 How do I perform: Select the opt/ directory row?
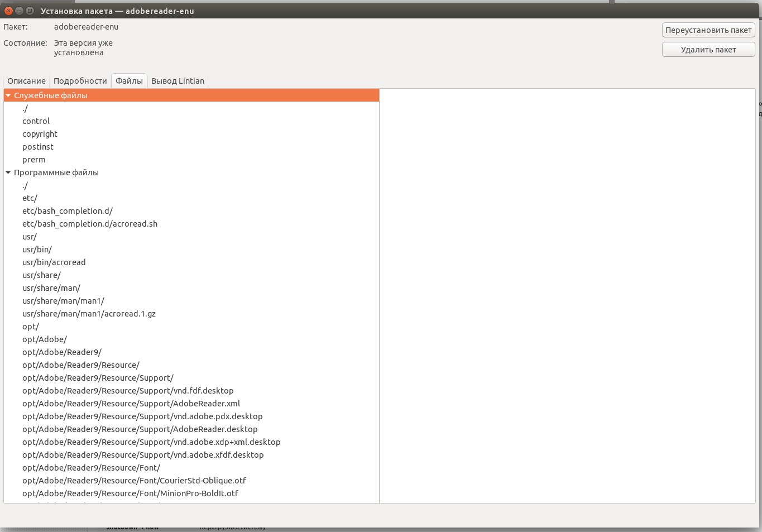[191, 327]
